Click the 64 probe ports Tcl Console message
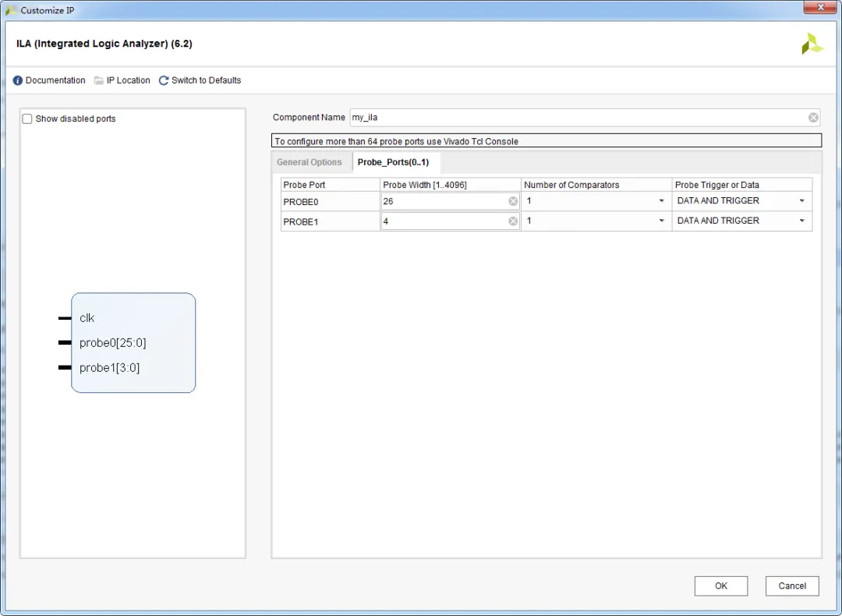The width and height of the screenshot is (842, 616). [x=547, y=141]
